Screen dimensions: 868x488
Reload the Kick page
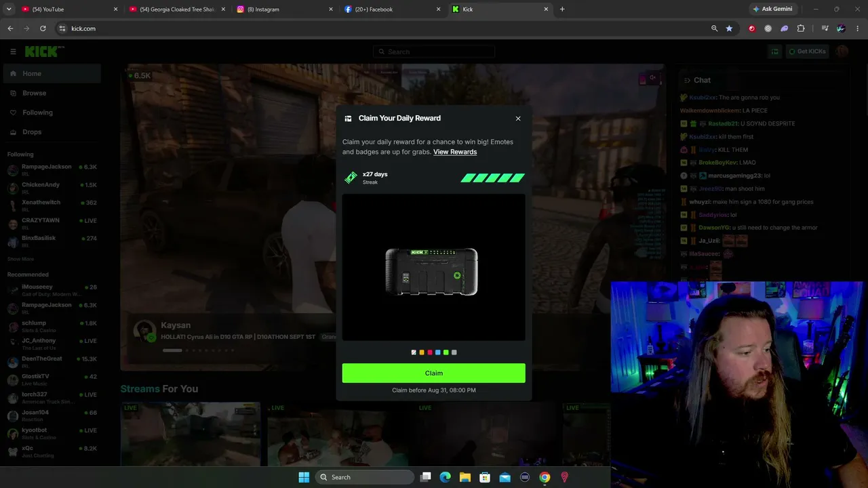pyautogui.click(x=43, y=28)
